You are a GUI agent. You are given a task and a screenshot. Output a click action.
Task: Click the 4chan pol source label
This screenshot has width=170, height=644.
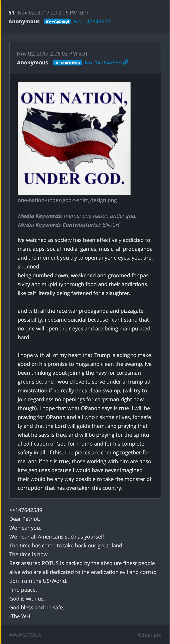click(x=149, y=635)
